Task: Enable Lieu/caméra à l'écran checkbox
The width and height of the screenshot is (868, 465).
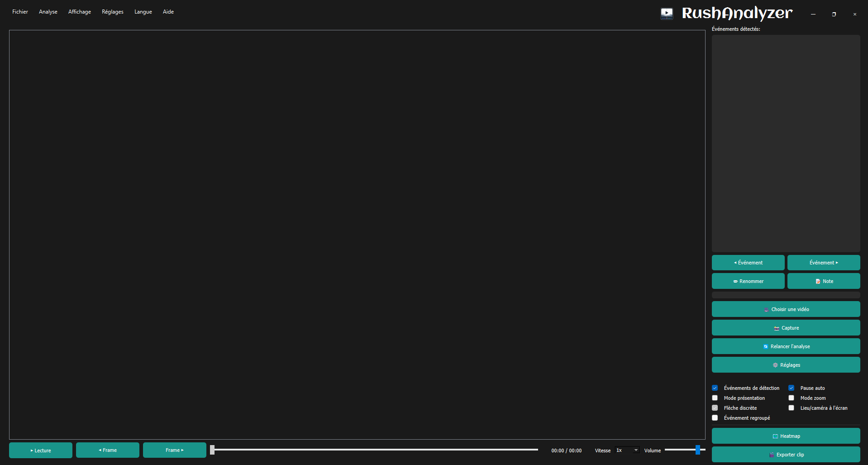Action: (x=792, y=408)
